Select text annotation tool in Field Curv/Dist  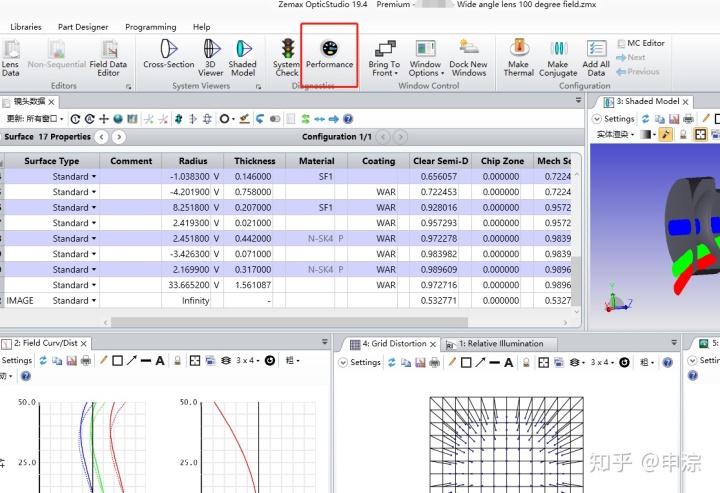(160, 361)
